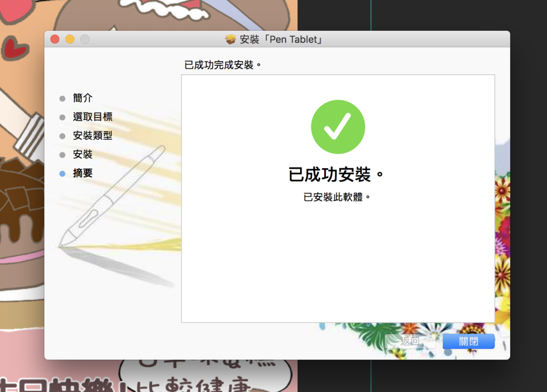Screen dimensions: 547x392
Task: Click the gray bullet beside 選取目標
Action: [64, 117]
